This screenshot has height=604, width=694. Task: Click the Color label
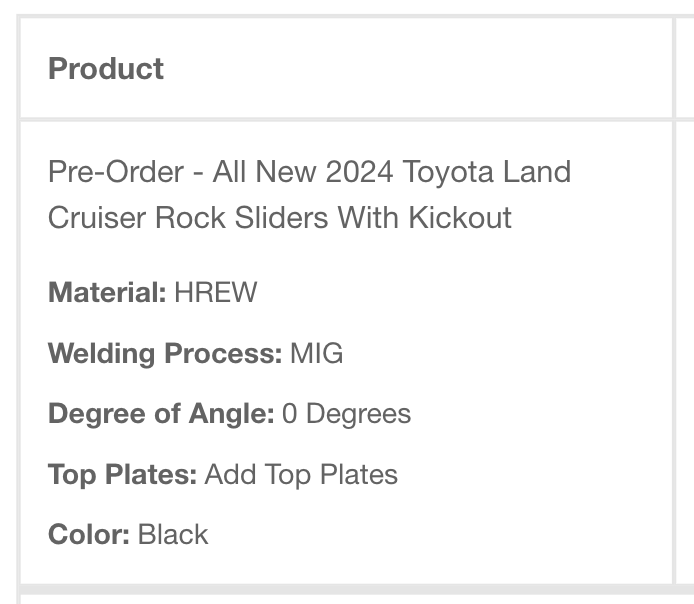pos(89,534)
